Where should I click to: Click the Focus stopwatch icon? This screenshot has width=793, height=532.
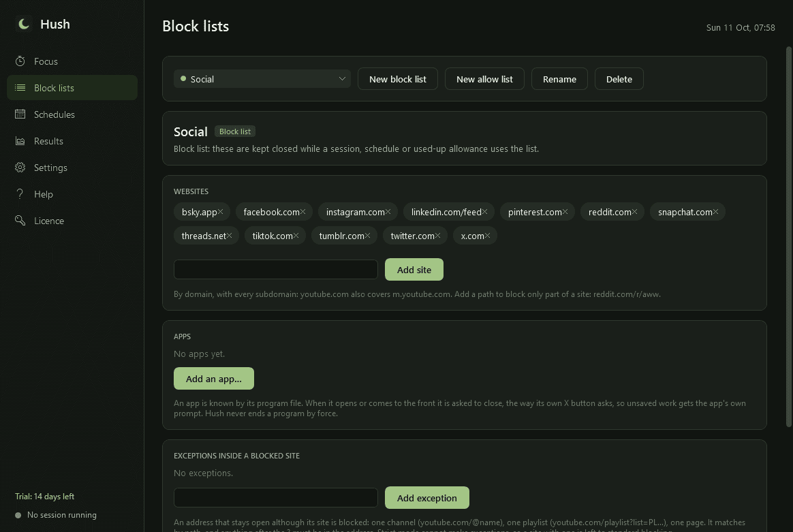click(x=20, y=61)
